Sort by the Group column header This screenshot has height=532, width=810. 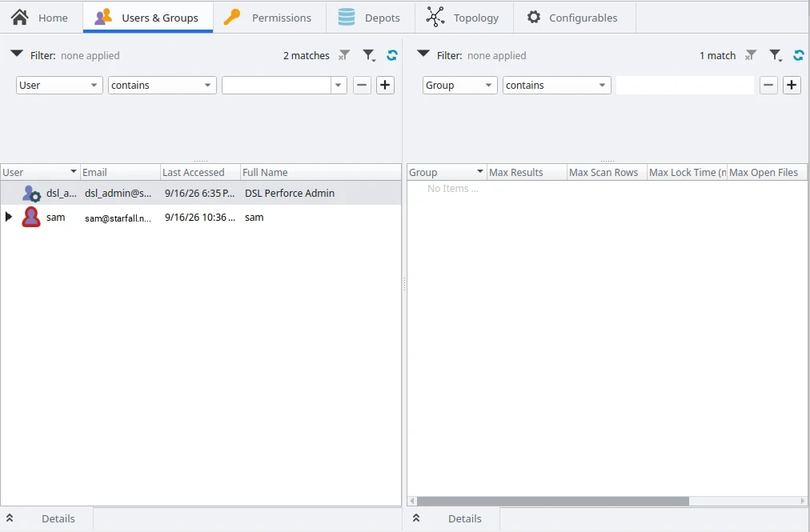[x=447, y=172]
